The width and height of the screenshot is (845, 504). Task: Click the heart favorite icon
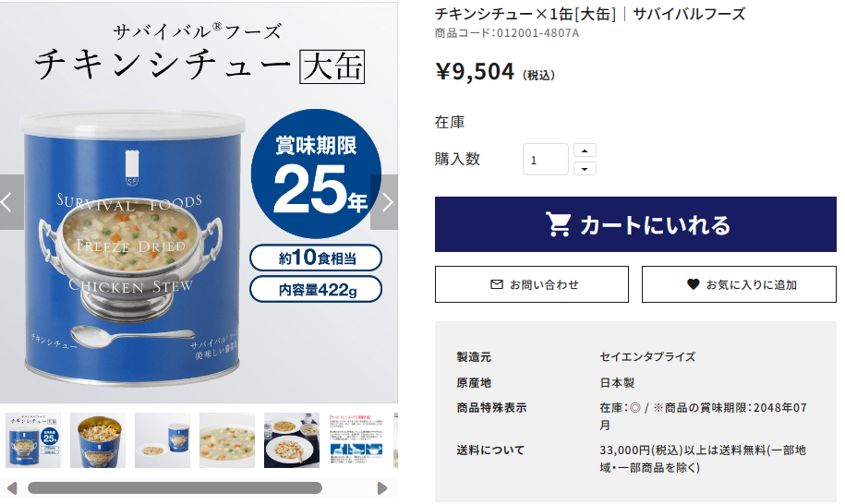pyautogui.click(x=693, y=284)
